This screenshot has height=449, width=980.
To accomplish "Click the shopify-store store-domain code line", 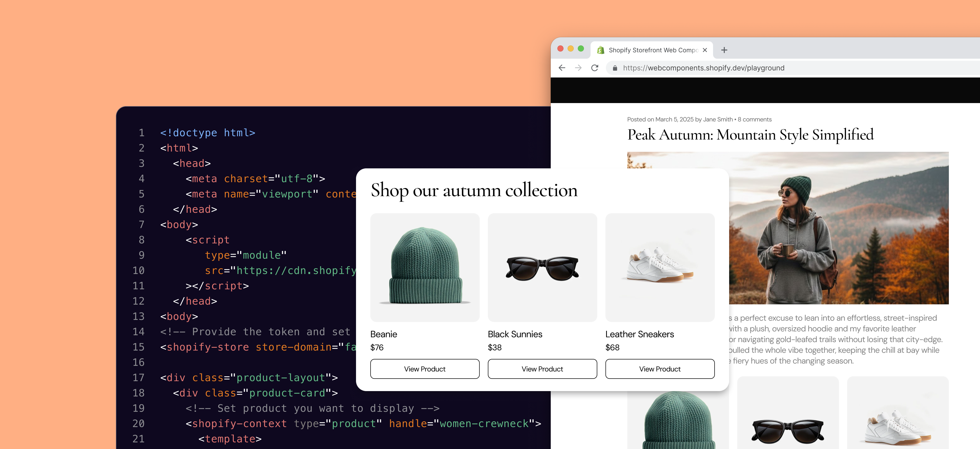I will (x=258, y=347).
